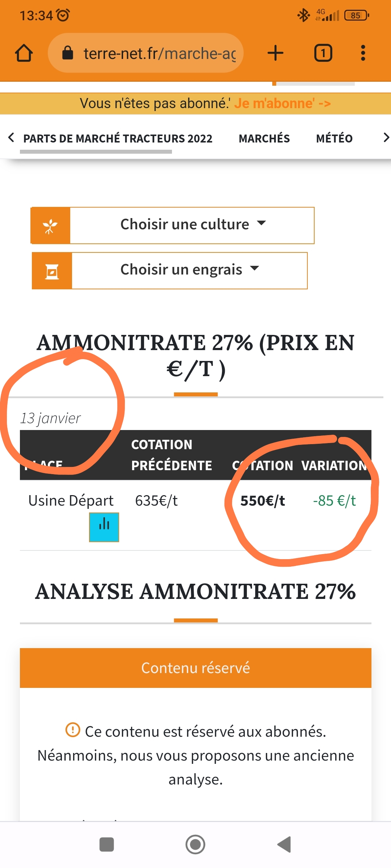Open a new tab with plus icon

pos(276,53)
